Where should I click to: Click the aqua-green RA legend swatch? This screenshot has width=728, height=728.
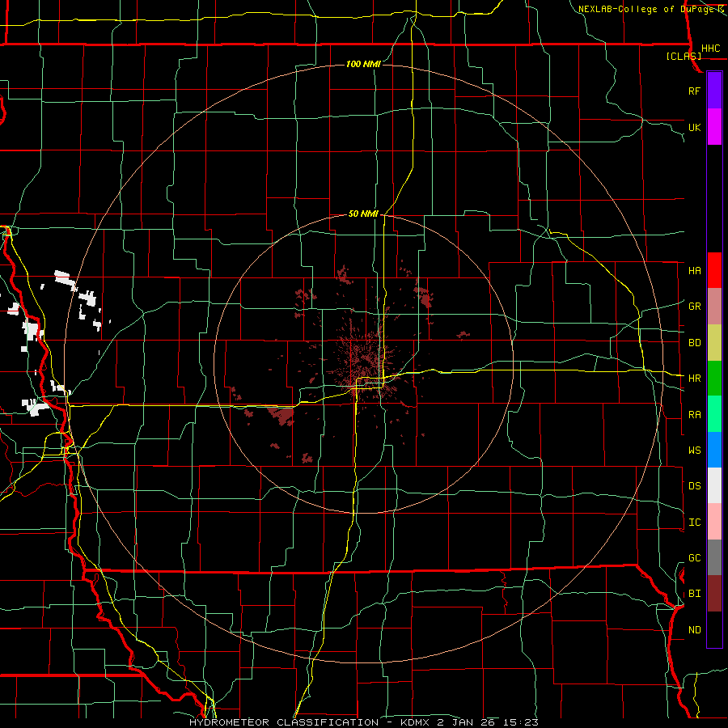[714, 413]
